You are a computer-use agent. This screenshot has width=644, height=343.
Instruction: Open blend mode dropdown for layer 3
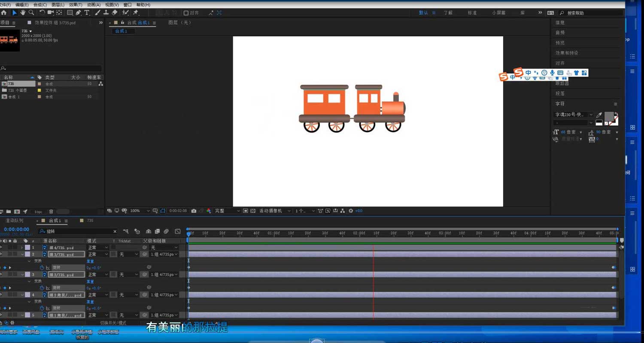click(98, 274)
